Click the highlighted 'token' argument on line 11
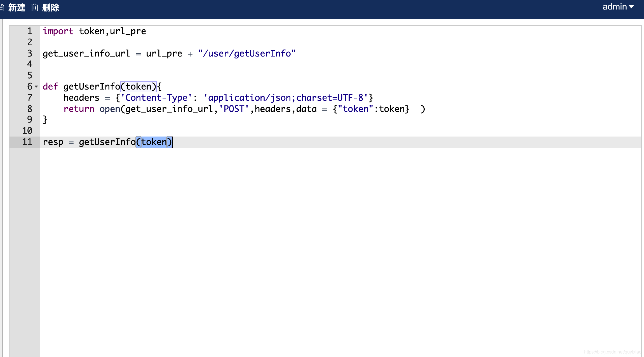The height and width of the screenshot is (357, 644). click(154, 142)
